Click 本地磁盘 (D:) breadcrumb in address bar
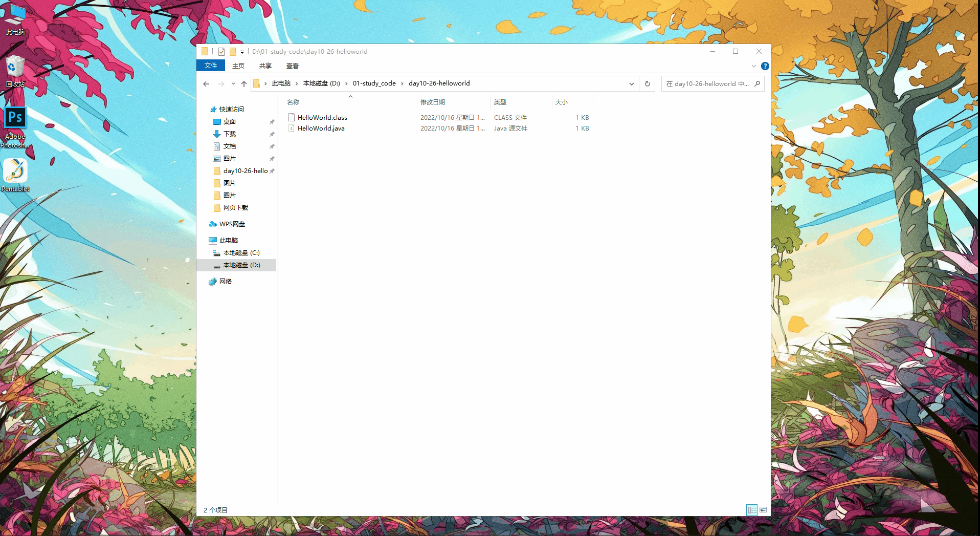Screen dimensions: 980x536 [x=321, y=83]
